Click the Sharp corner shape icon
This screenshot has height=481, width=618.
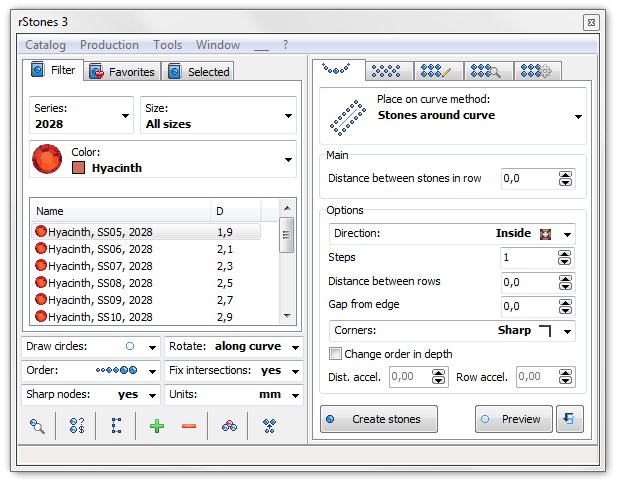point(545,330)
